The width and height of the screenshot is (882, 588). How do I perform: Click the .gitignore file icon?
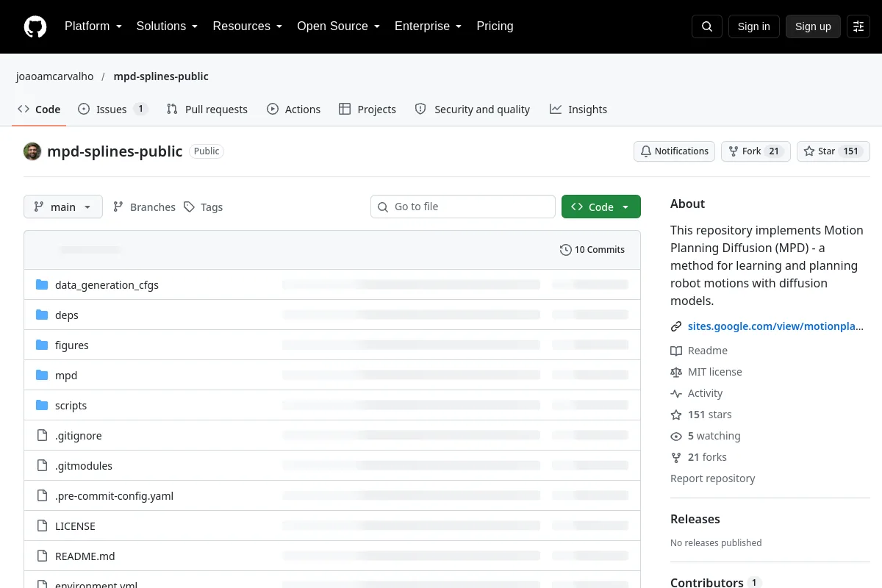tap(42, 435)
